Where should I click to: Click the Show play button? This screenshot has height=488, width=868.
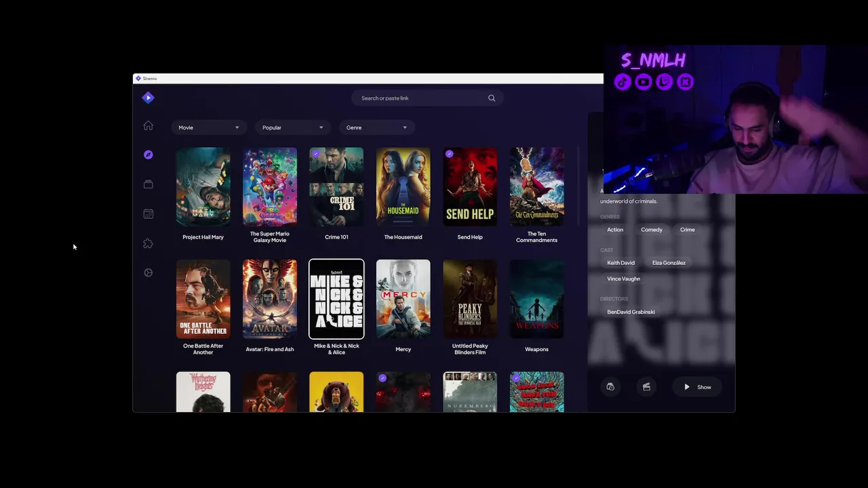click(697, 387)
